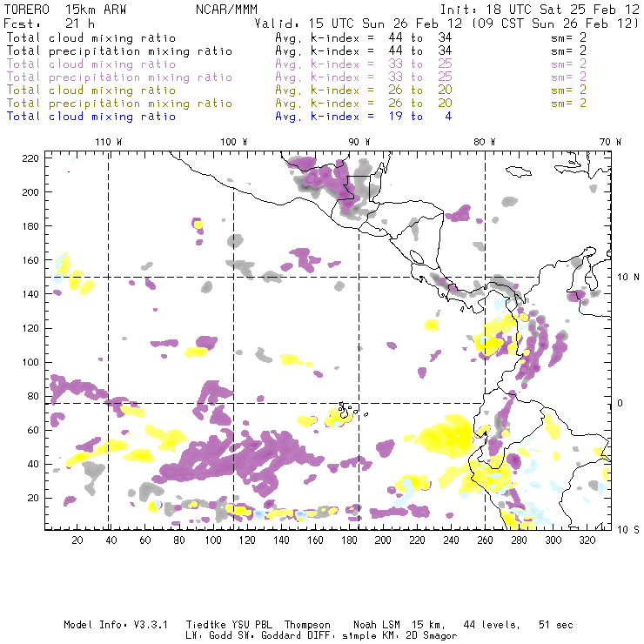Click the '(09 CST Sun 26 Feb 12)' text
This screenshot has height=644, width=644.
click(x=555, y=23)
